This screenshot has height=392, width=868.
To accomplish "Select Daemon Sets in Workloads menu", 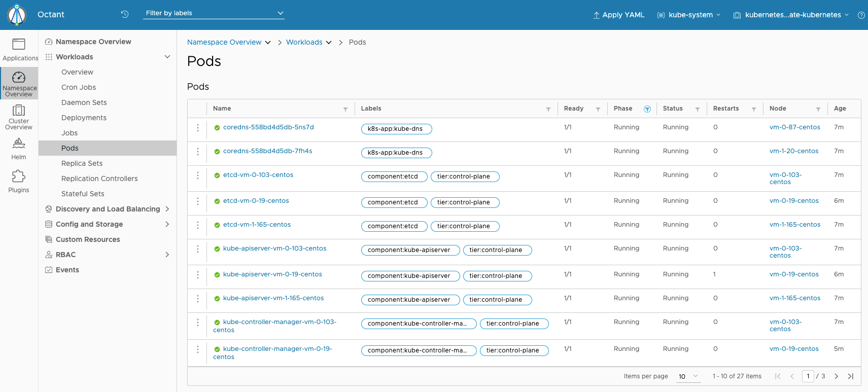I will coord(84,102).
